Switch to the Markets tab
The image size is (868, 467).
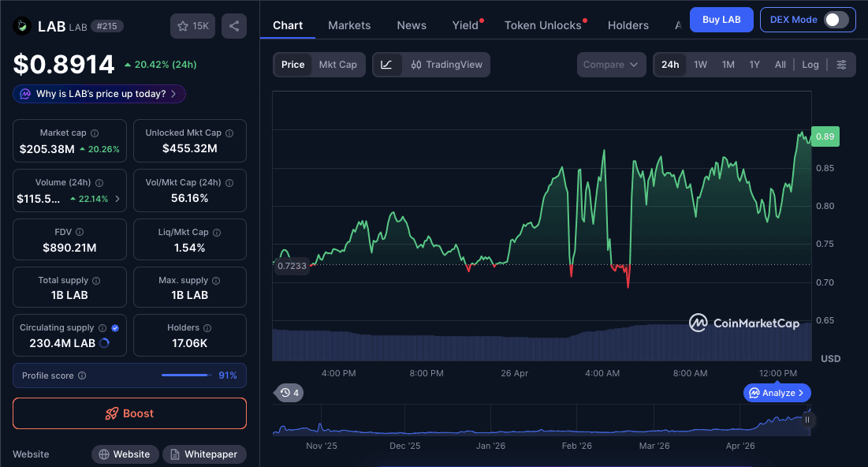pos(349,24)
